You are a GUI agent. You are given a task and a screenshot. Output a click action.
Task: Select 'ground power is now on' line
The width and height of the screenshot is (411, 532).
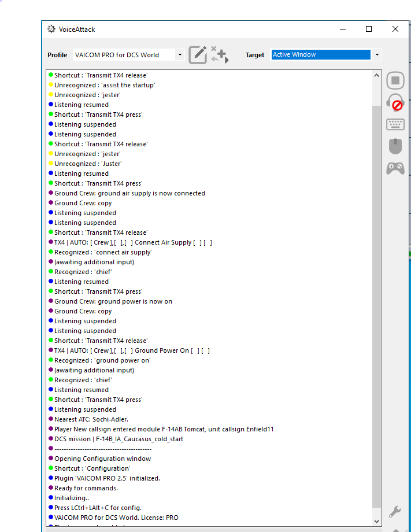click(110, 302)
